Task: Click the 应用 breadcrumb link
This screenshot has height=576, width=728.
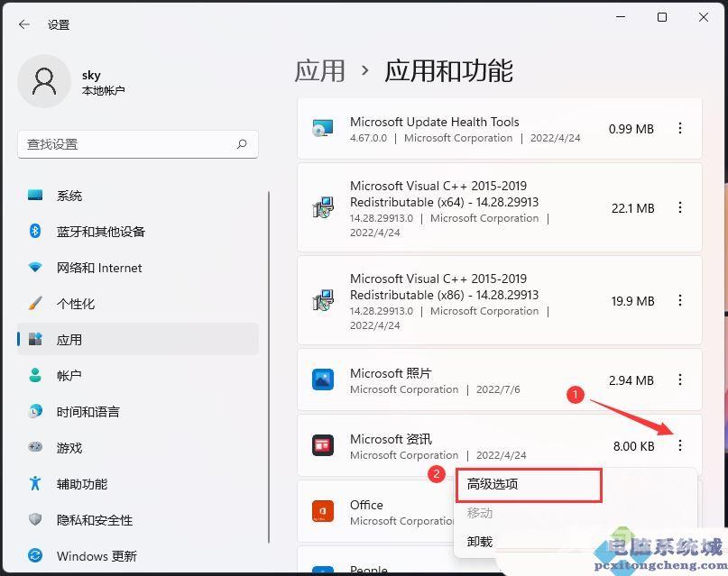Action: (320, 71)
